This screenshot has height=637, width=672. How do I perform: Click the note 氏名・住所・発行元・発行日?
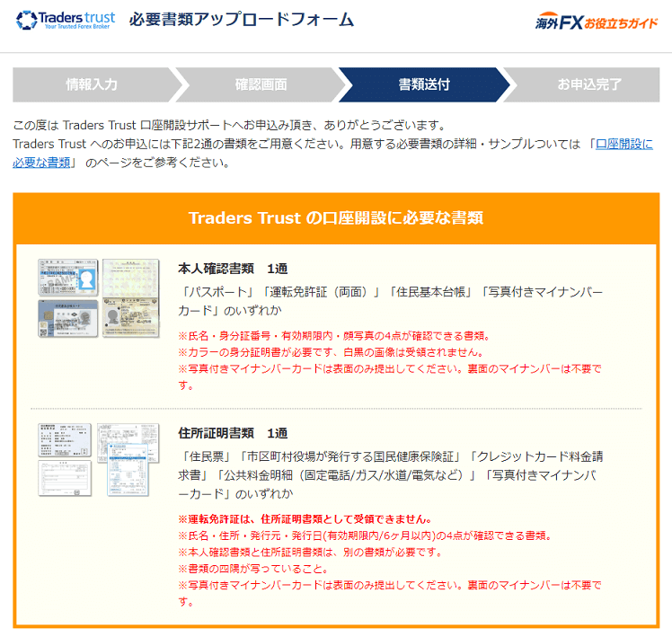(365, 535)
